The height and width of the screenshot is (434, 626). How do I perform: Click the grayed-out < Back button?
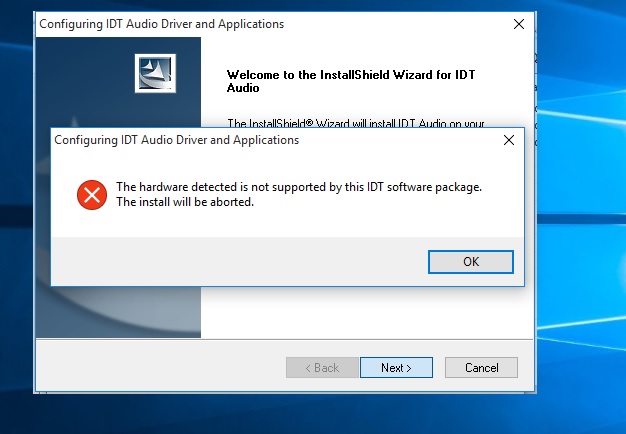322,367
